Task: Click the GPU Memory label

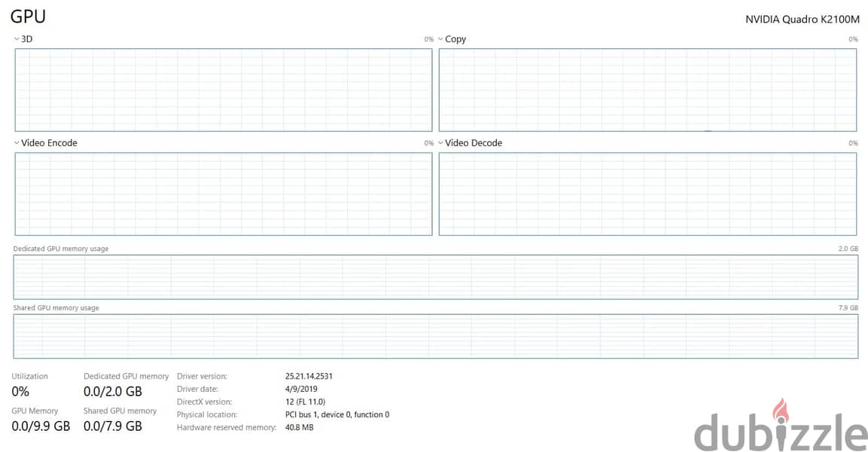Action: [35, 411]
